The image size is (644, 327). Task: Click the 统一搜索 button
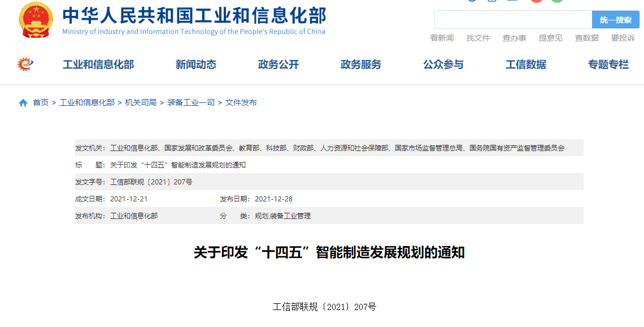[616, 20]
